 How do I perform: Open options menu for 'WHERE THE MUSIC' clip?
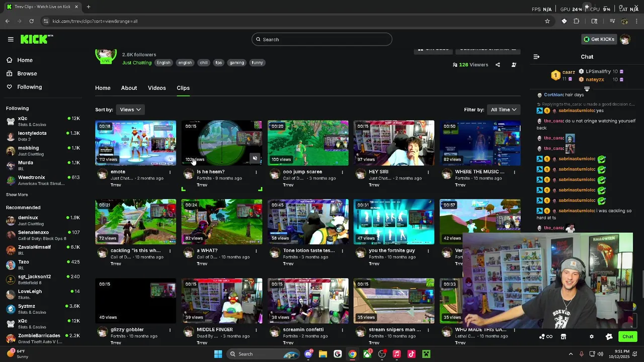514,172
